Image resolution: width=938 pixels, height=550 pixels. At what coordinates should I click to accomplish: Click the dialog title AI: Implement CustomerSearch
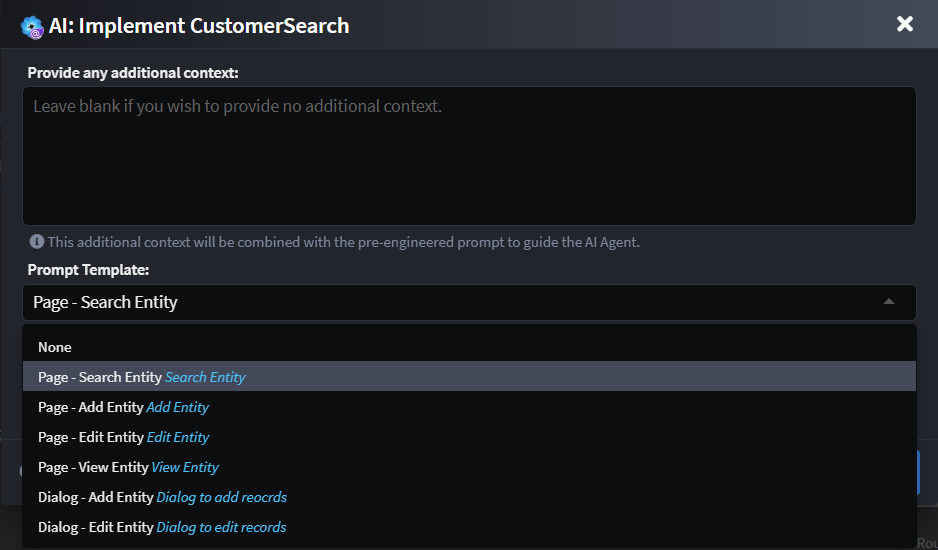click(199, 26)
